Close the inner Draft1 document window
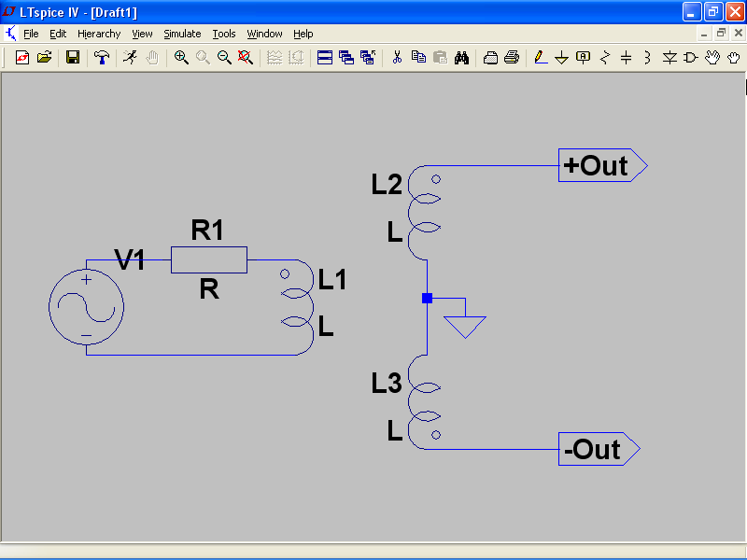 (738, 33)
